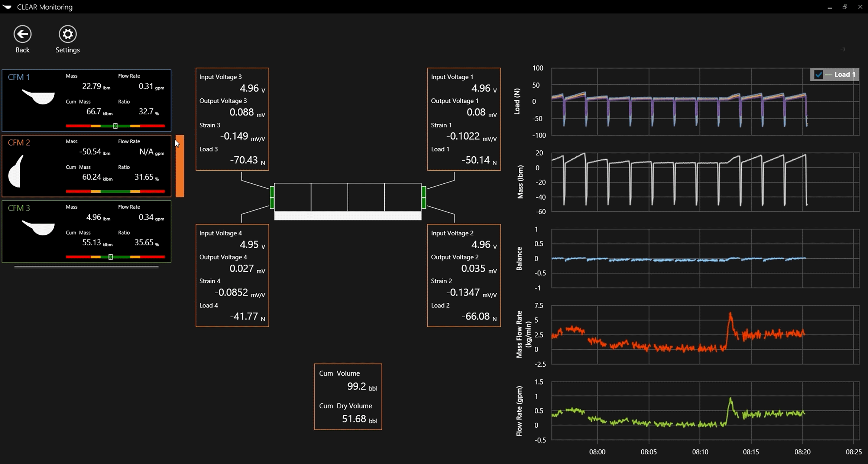Click the CLEAR Monitoring logo icon
Image resolution: width=868 pixels, height=464 pixels.
(x=7, y=7)
